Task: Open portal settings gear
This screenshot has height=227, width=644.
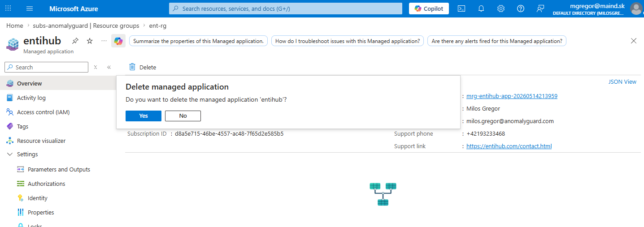Action: [x=501, y=9]
